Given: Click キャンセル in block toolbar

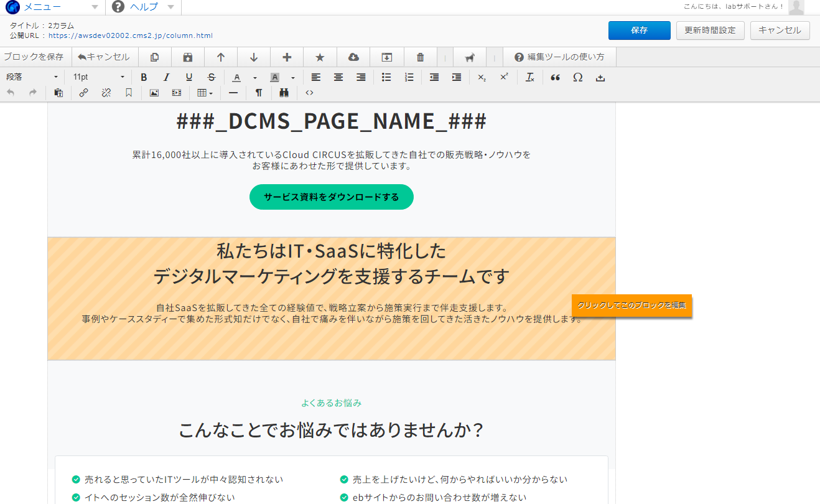Looking at the screenshot, I should [x=104, y=57].
